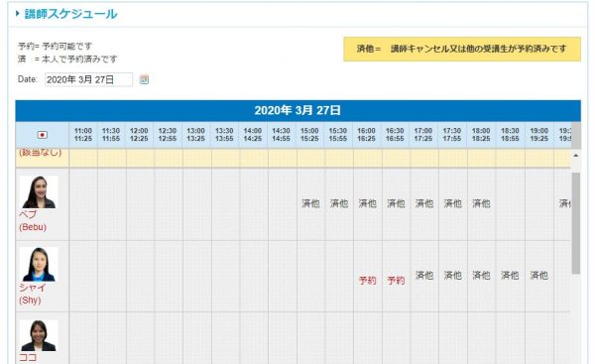The height and width of the screenshot is (364, 595).
Task: Click the 2020年 3月 27日 blue header bar
Action: pyautogui.click(x=297, y=110)
